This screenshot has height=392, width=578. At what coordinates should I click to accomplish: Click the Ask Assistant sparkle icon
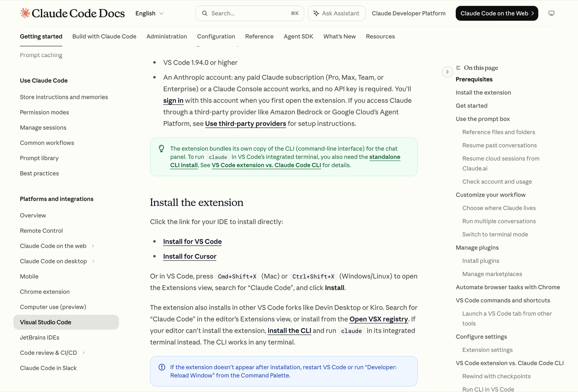coord(316,13)
